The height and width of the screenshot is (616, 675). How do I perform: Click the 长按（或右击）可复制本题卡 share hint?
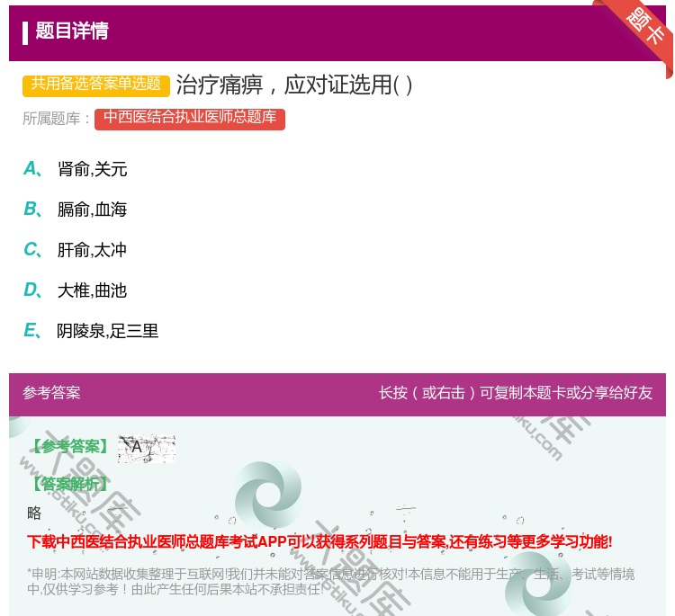[x=516, y=393]
